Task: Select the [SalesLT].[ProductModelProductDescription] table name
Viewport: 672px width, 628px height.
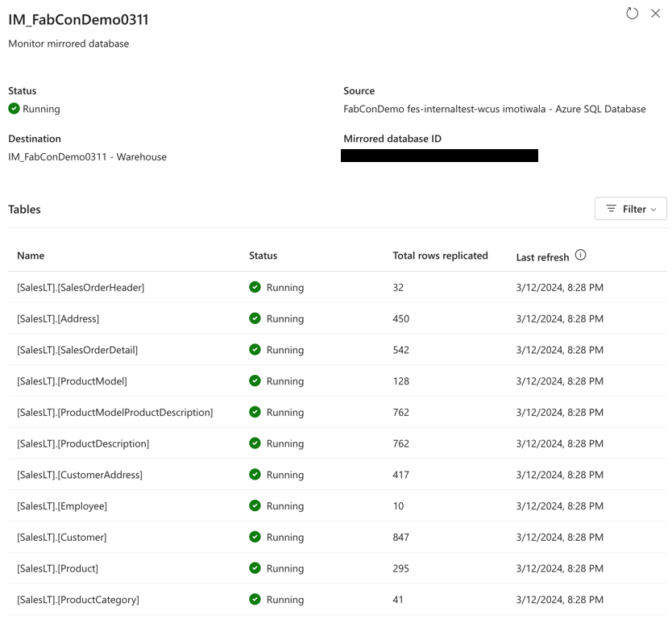Action: click(115, 413)
